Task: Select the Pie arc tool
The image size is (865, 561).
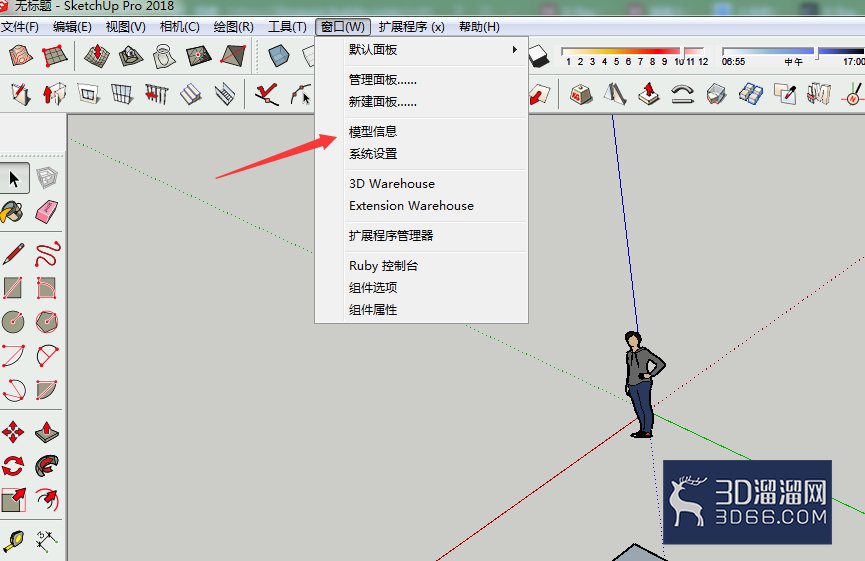Action: click(47, 390)
